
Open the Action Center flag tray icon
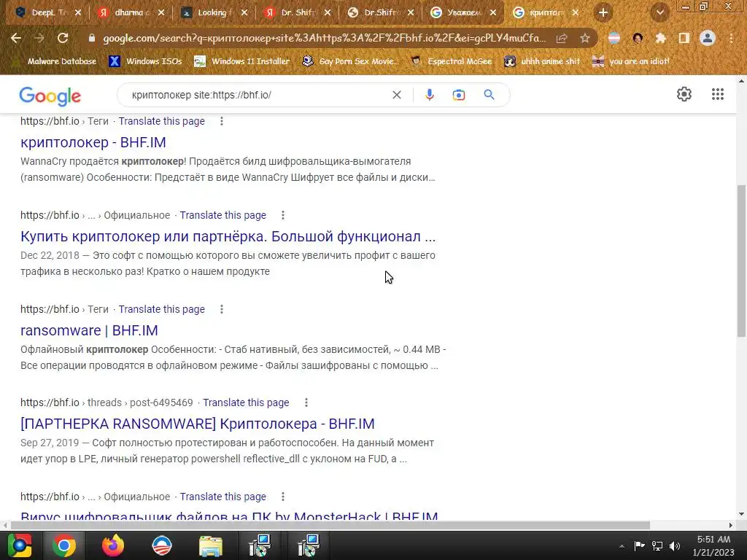639,545
